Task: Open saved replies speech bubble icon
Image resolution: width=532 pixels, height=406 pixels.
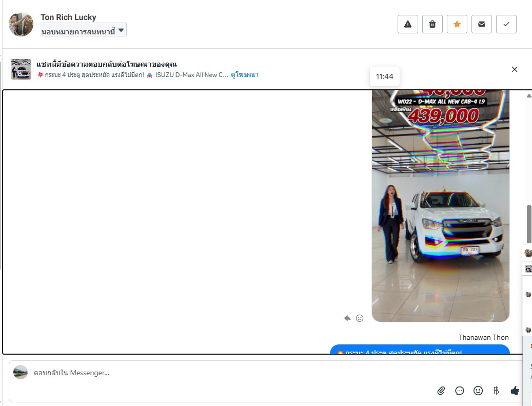Action: coord(459,391)
